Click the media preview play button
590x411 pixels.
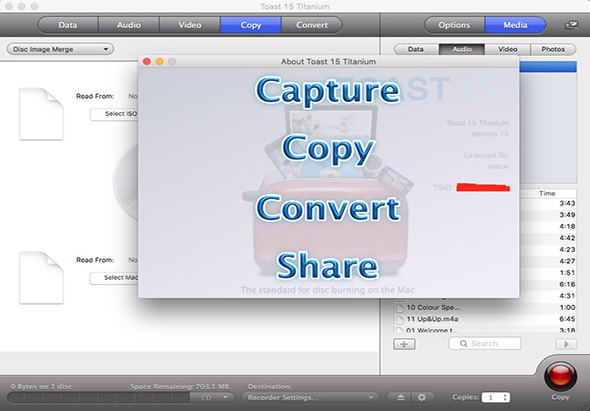[566, 344]
